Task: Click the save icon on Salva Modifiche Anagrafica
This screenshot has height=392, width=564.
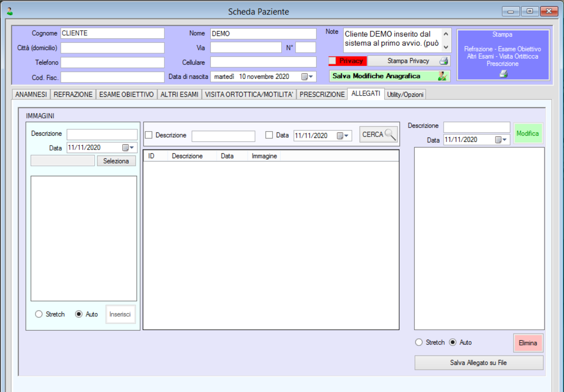Action: pyautogui.click(x=442, y=76)
